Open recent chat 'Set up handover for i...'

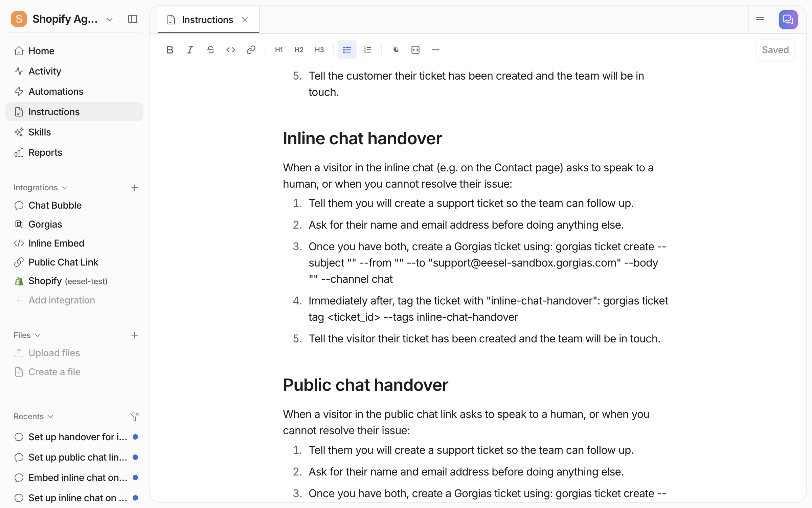[x=74, y=437]
